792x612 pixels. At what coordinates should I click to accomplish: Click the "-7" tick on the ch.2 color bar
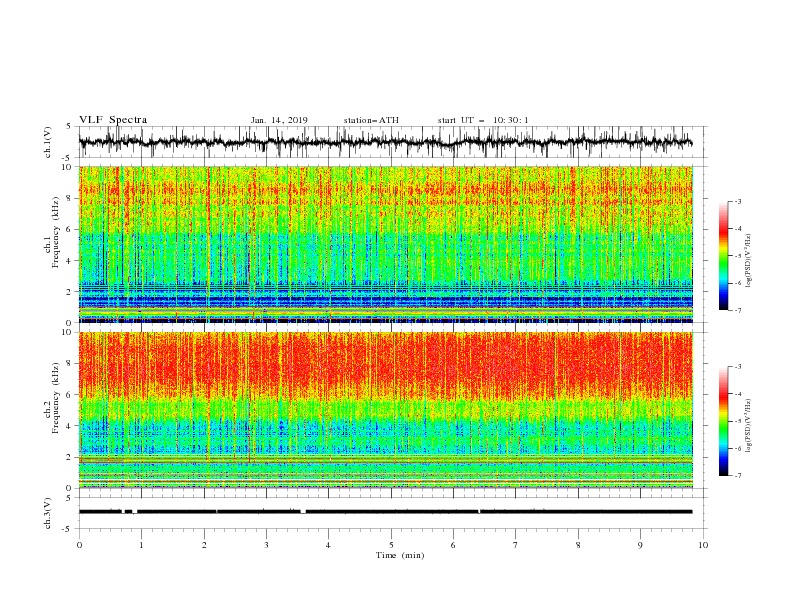point(738,475)
